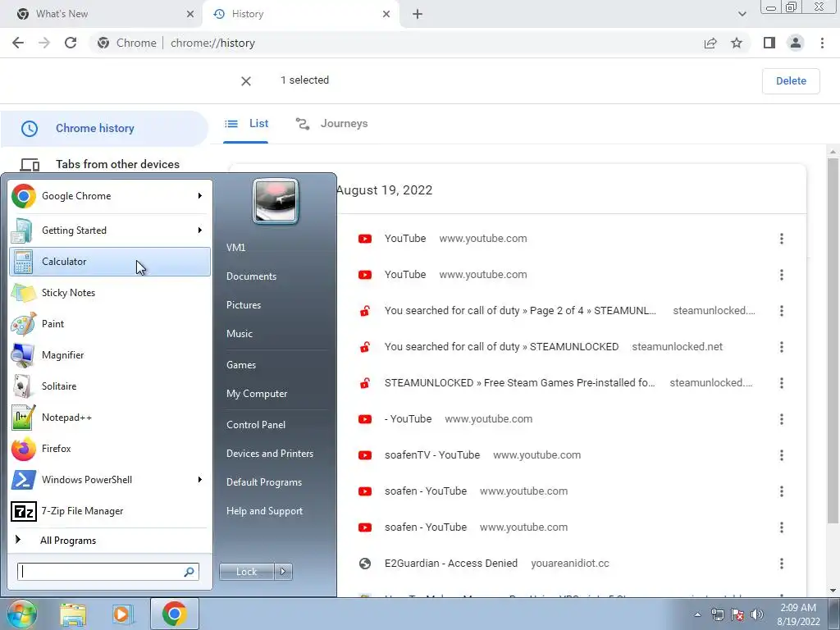Select the List tab
840x630 pixels.
[246, 124]
